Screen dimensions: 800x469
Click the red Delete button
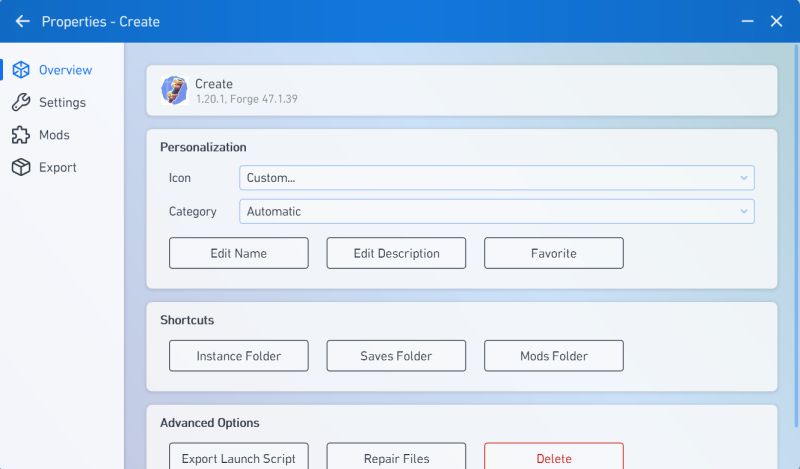click(x=554, y=456)
